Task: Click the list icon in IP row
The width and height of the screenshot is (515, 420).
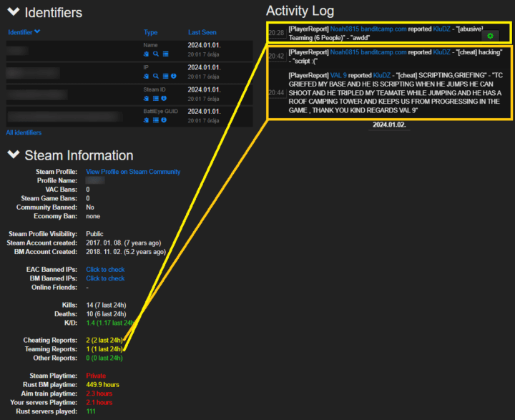Action: (165, 77)
